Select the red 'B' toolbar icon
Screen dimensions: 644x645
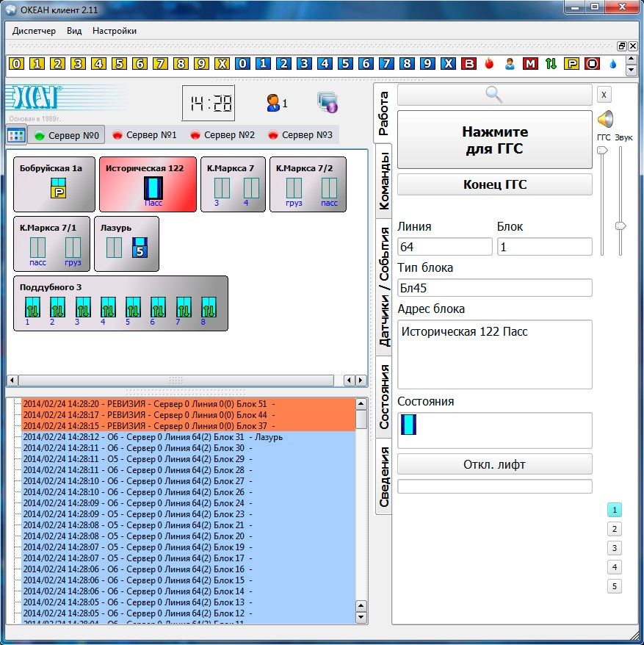point(468,64)
